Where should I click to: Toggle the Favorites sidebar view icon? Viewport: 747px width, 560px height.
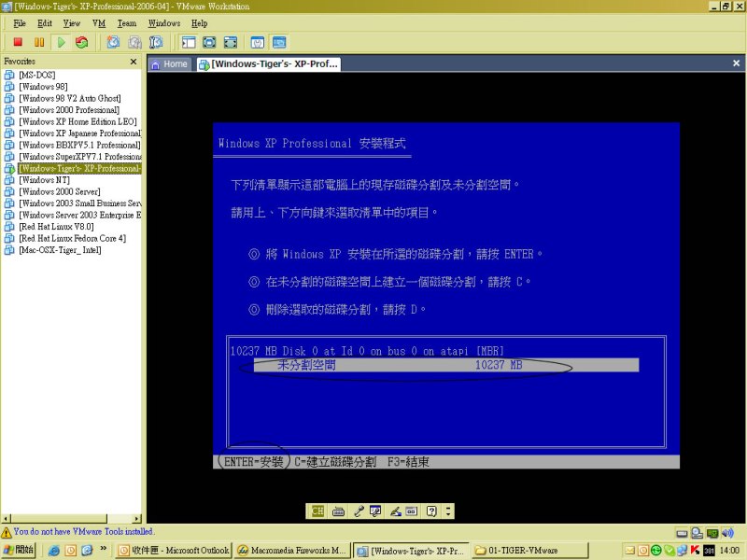[189, 42]
